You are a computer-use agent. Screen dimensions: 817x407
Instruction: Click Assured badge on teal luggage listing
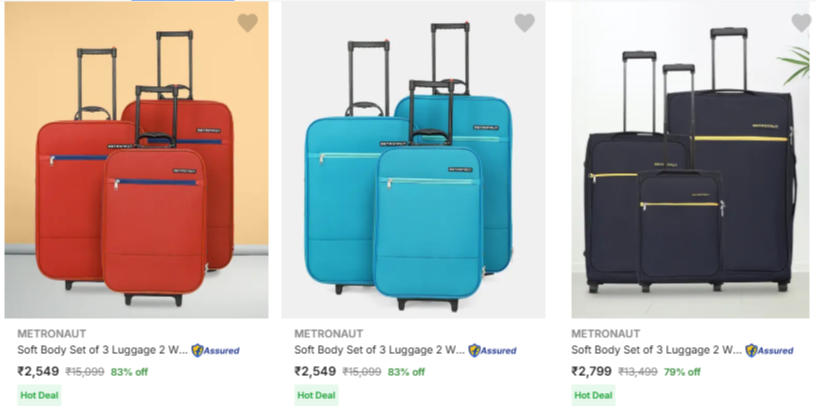pos(492,351)
